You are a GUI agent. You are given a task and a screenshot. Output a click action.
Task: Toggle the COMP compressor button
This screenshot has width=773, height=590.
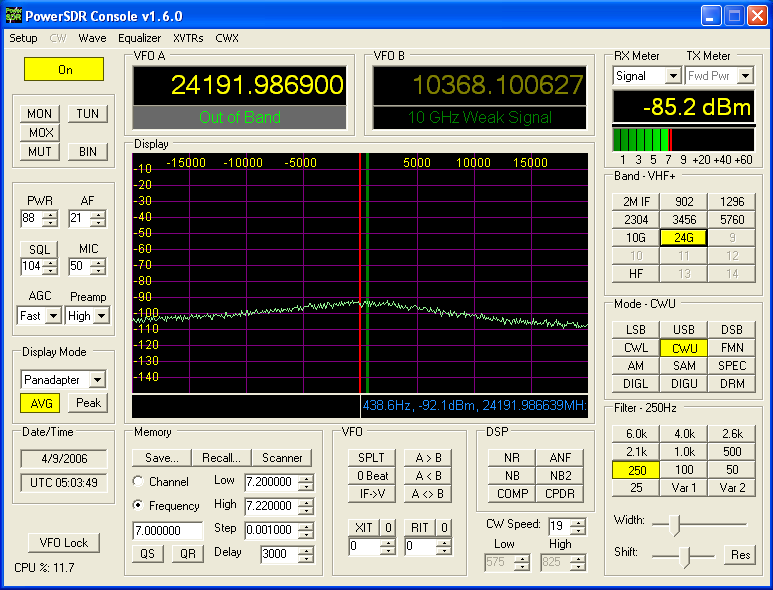click(511, 494)
